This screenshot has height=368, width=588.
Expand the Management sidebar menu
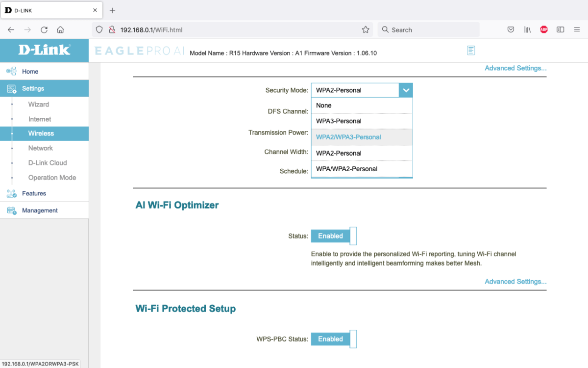[x=44, y=210]
